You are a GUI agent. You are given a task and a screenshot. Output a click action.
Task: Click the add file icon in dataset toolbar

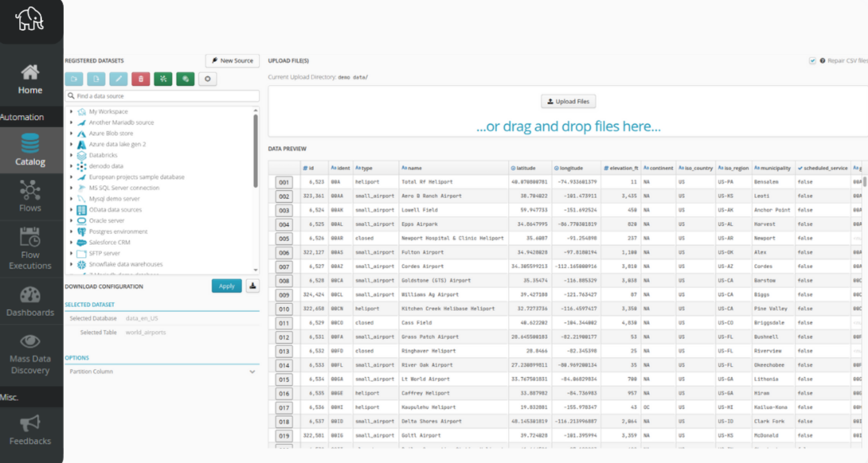pos(96,79)
